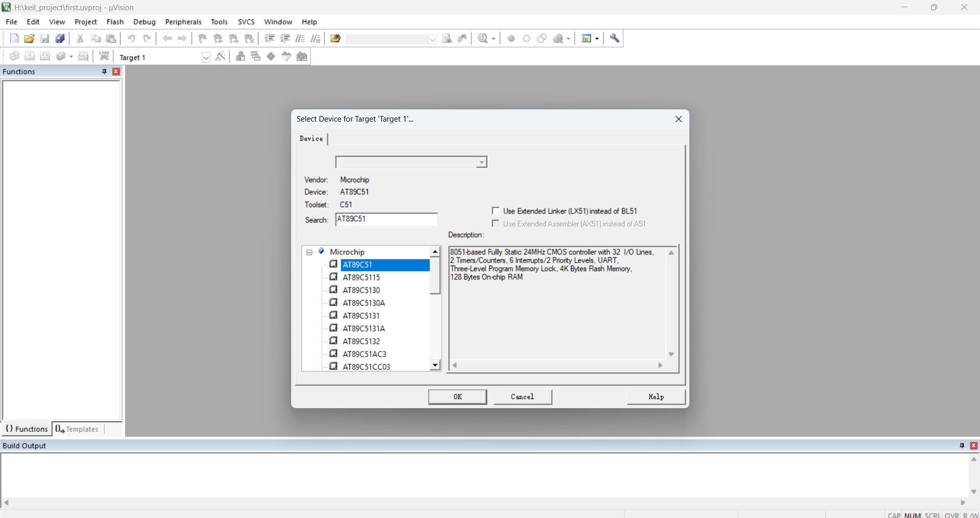Pin the Build Output panel
The height and width of the screenshot is (518, 980).
point(962,445)
